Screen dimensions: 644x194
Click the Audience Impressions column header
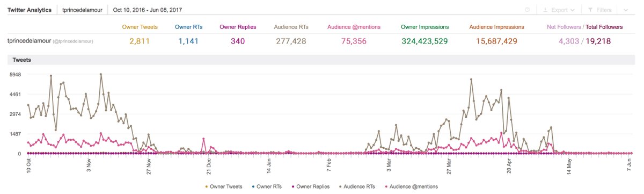pos(496,26)
